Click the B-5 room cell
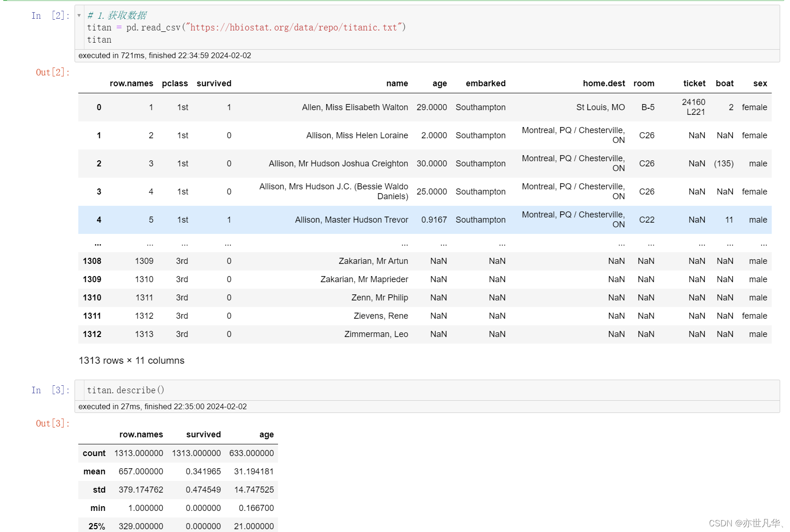 (648, 107)
